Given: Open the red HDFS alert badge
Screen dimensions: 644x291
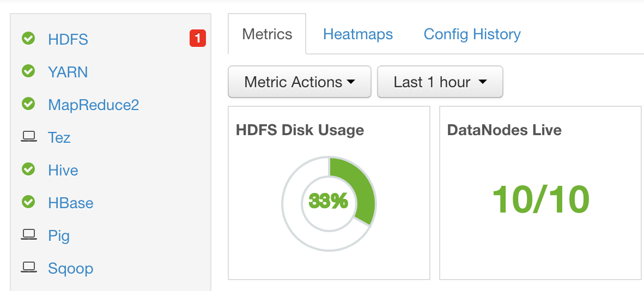Looking at the screenshot, I should (198, 39).
